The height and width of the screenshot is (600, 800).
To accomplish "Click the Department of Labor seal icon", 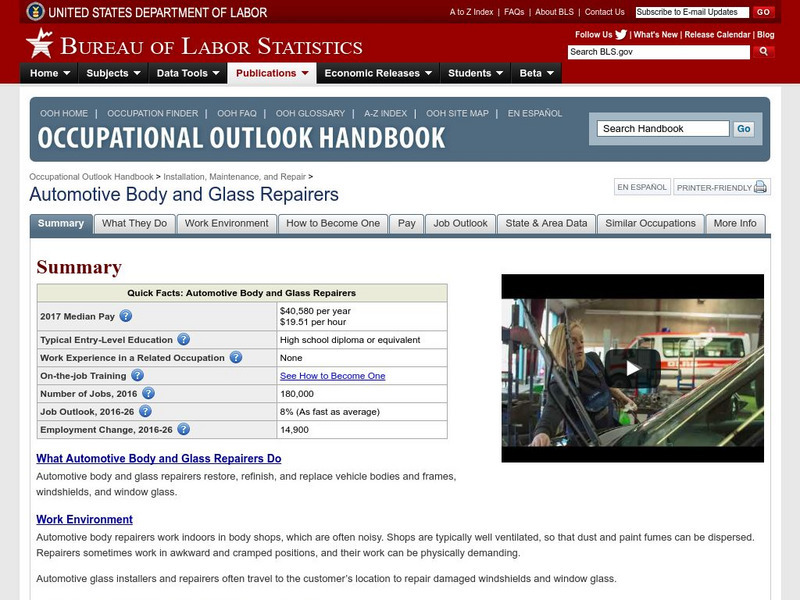I will pos(35,11).
